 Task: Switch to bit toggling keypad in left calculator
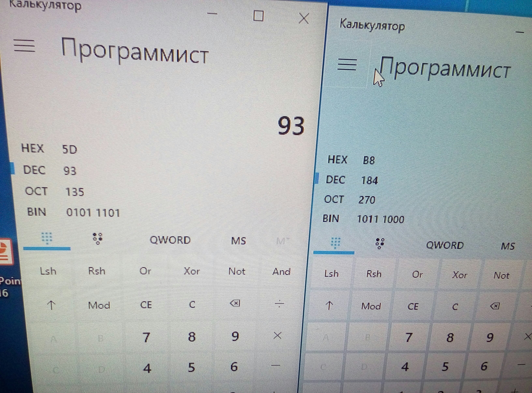coord(97,239)
